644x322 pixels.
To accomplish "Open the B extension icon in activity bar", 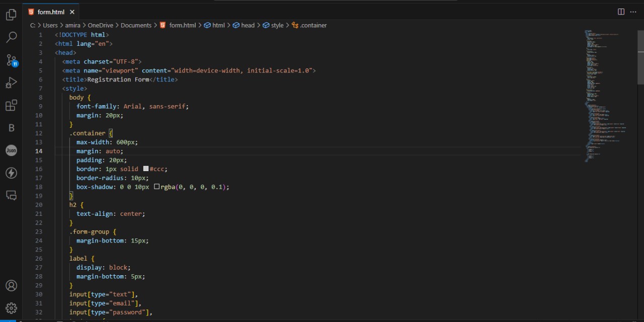I will click(11, 128).
